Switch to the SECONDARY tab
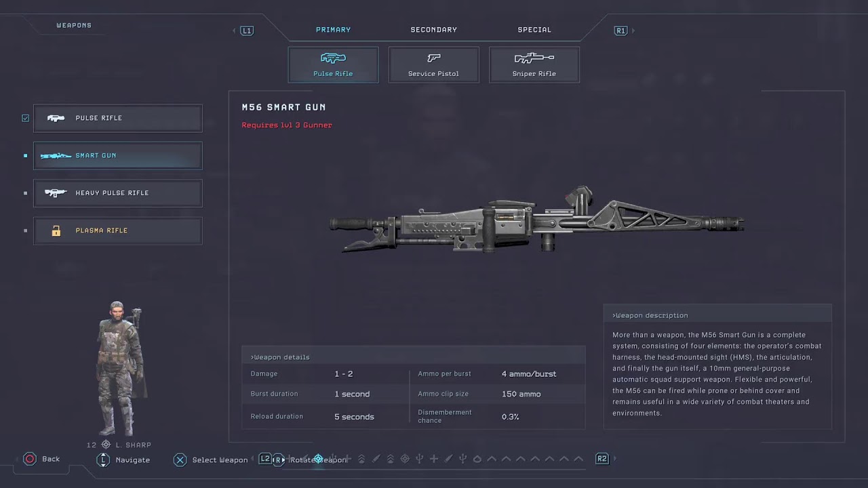This screenshot has width=868, height=488. coord(433,30)
